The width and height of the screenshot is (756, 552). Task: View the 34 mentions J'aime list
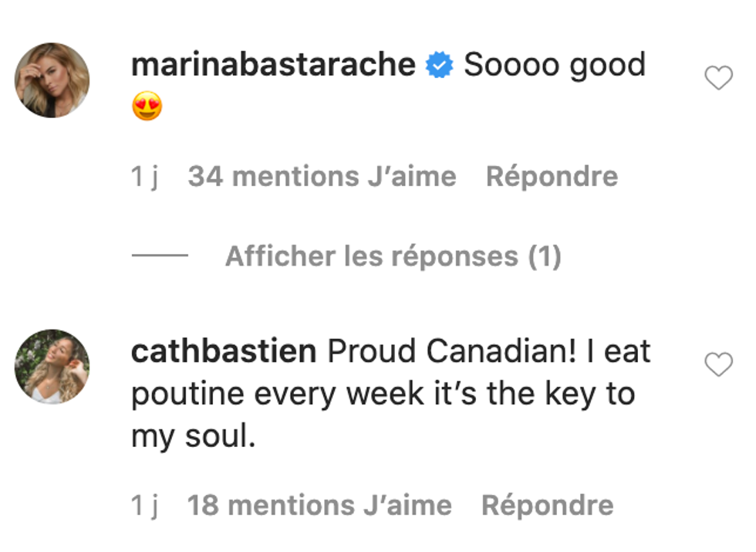[322, 177]
